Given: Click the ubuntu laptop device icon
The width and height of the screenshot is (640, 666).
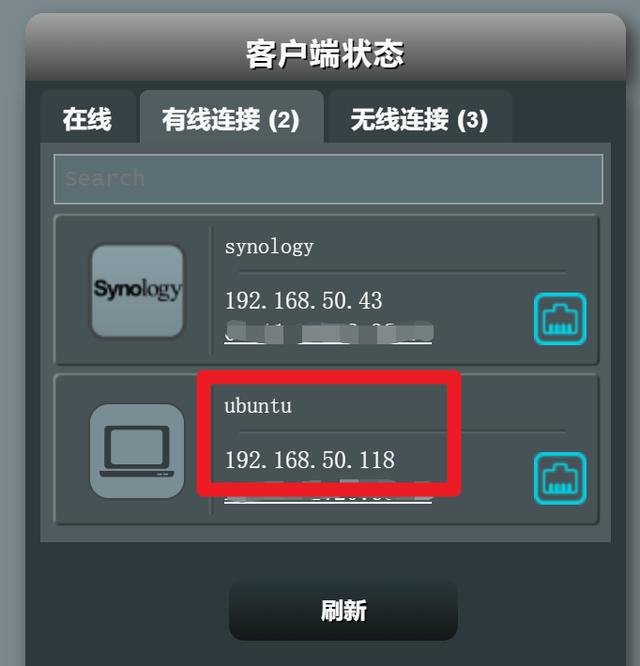Looking at the screenshot, I should coord(137,451).
